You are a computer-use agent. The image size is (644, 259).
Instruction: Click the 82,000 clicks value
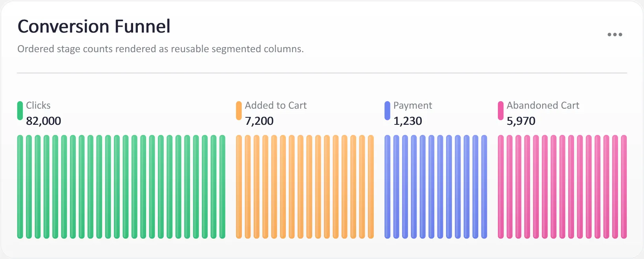(x=44, y=121)
